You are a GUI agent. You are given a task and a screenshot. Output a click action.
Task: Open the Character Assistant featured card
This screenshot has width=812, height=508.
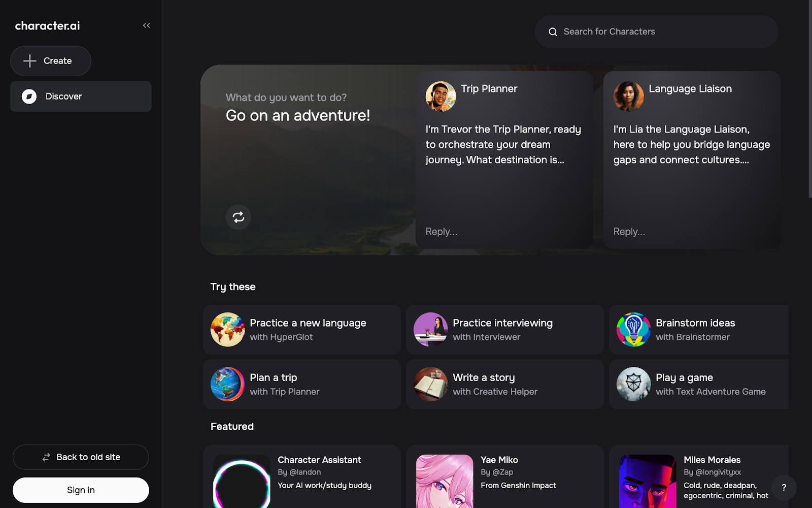point(302,477)
